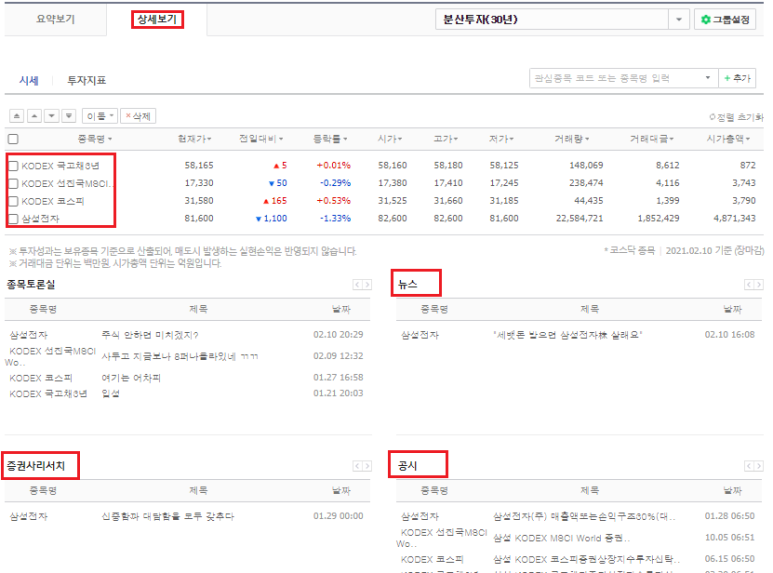The image size is (773, 573).
Task: Sort by 거래량 column header
Action: pyautogui.click(x=572, y=139)
